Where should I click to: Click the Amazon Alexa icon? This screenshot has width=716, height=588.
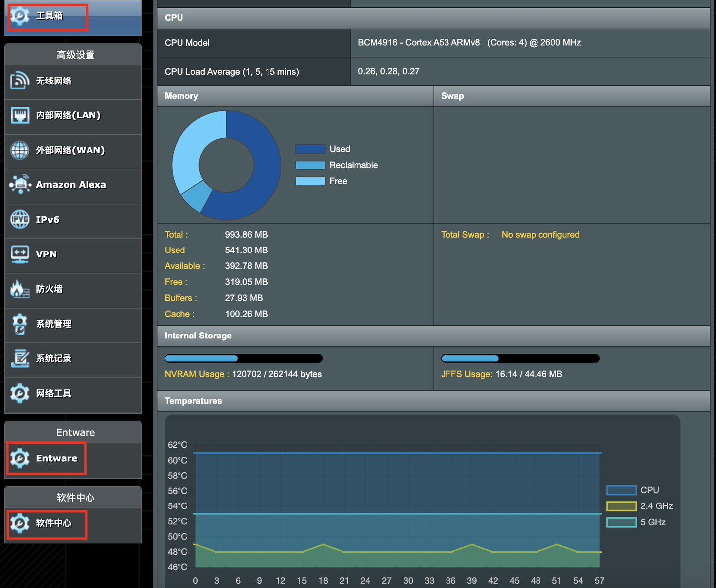tap(20, 185)
